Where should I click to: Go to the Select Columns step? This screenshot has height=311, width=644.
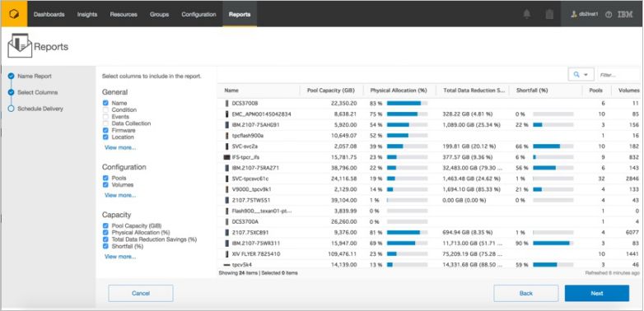point(37,92)
